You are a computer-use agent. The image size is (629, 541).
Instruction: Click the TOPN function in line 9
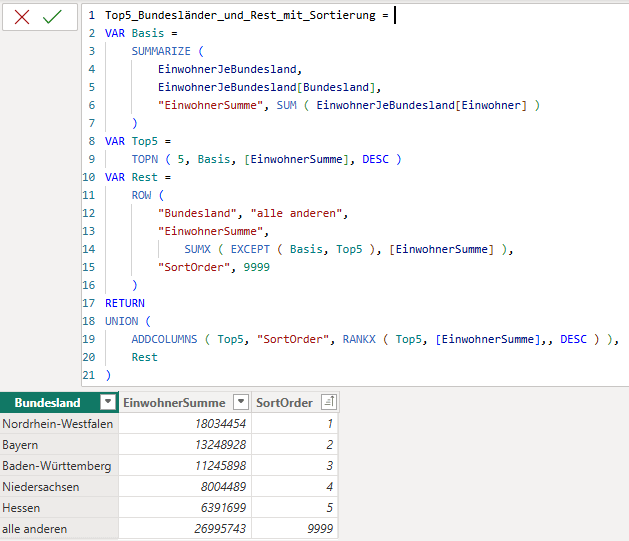(x=144, y=159)
